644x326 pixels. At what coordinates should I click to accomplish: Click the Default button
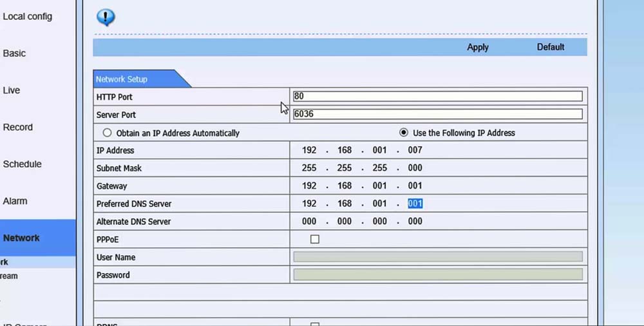click(x=551, y=47)
